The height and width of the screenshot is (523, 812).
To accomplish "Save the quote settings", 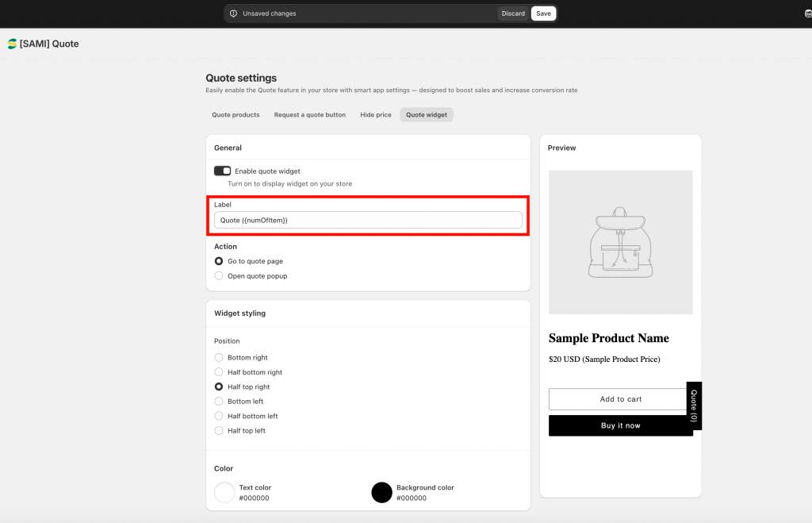I will 543,13.
